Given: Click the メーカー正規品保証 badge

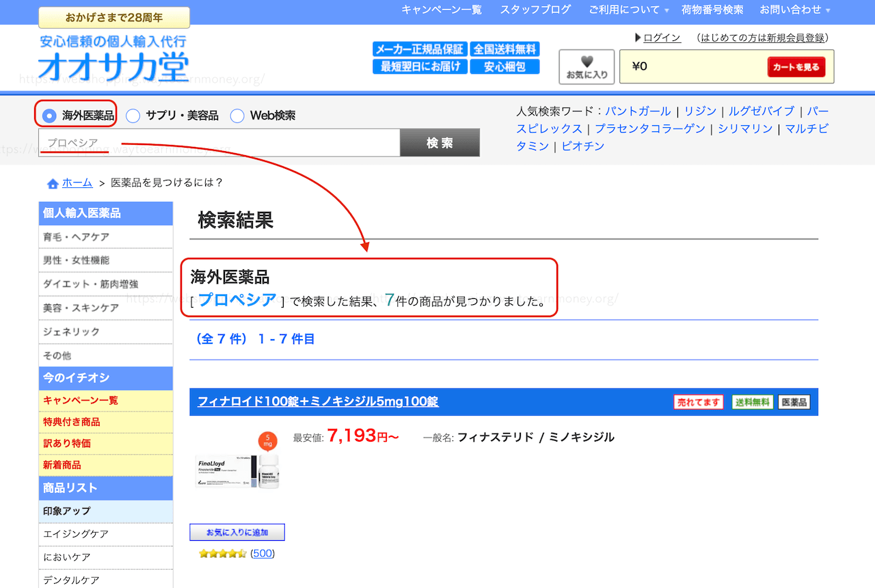Looking at the screenshot, I should [419, 49].
